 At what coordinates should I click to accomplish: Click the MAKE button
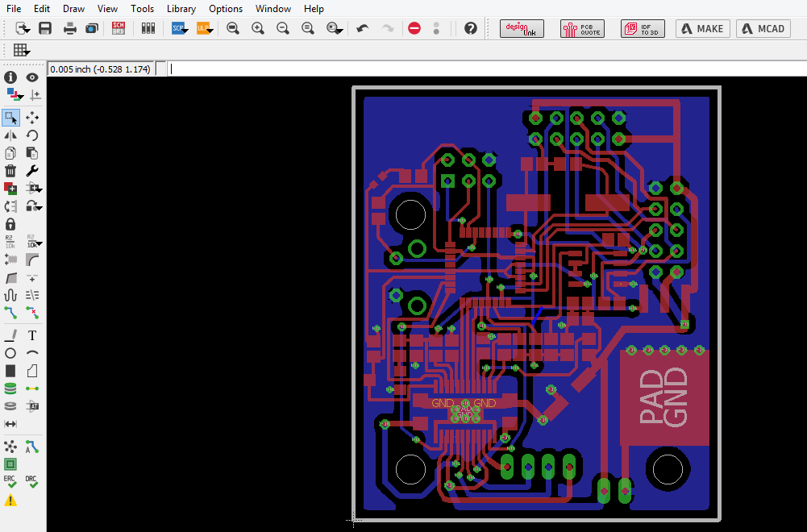pyautogui.click(x=702, y=29)
